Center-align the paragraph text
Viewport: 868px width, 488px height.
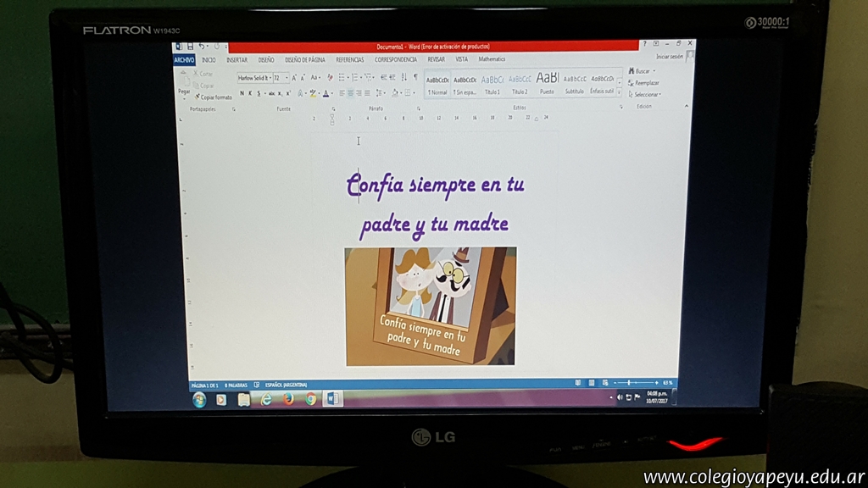350,93
